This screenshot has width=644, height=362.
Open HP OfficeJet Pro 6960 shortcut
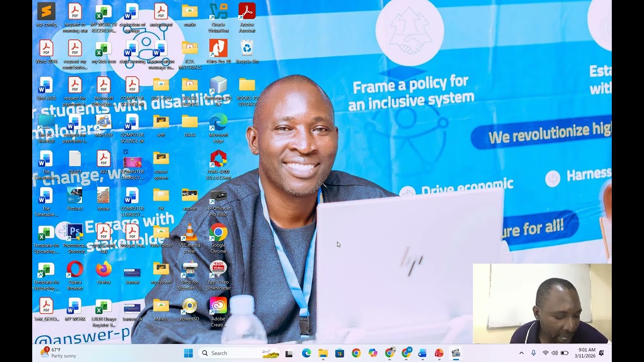click(218, 201)
